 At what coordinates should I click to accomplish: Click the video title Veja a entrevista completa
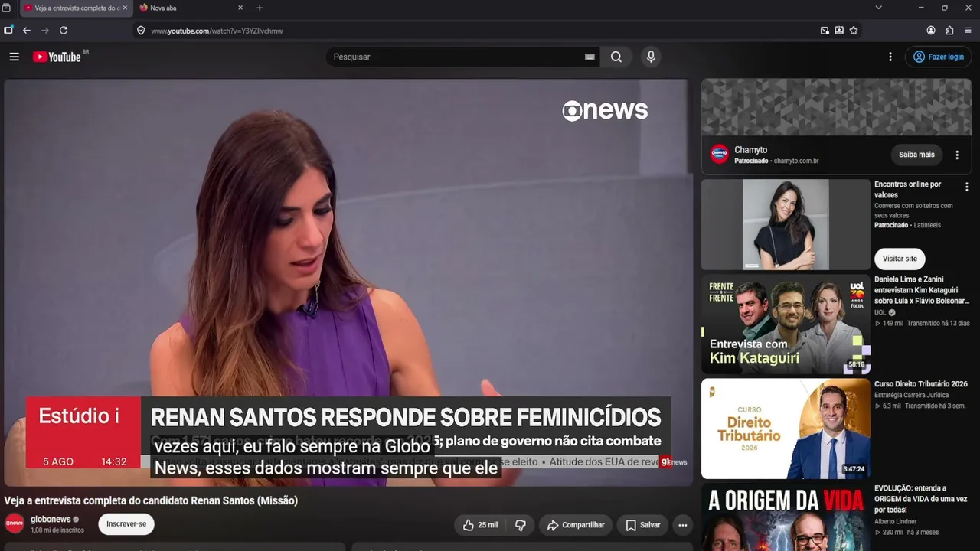151,500
